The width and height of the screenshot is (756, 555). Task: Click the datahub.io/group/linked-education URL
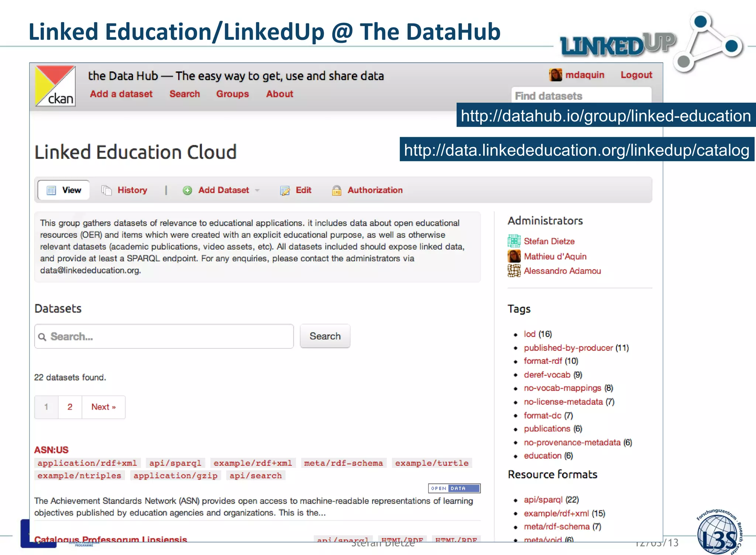(606, 116)
